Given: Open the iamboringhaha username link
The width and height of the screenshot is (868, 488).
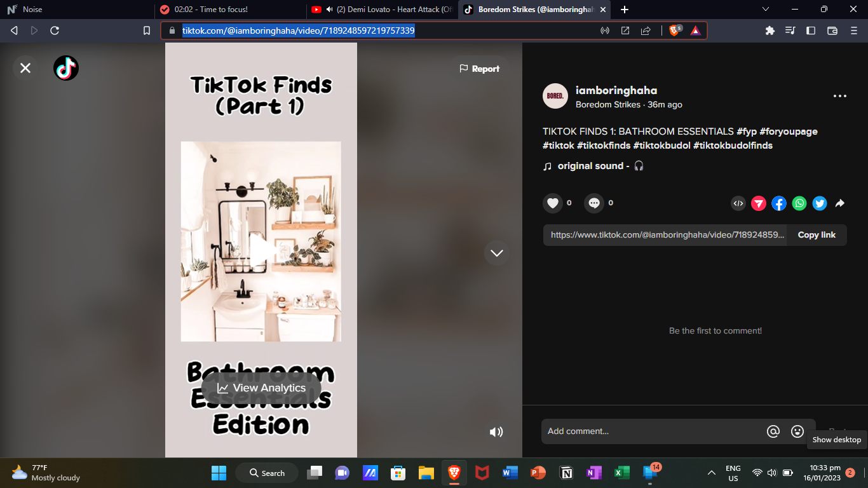Looking at the screenshot, I should click(x=616, y=90).
